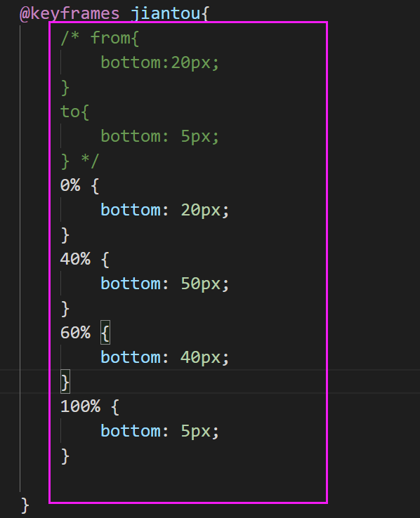
Task: Click the final closing brace of @keyframes
Action: point(25,505)
